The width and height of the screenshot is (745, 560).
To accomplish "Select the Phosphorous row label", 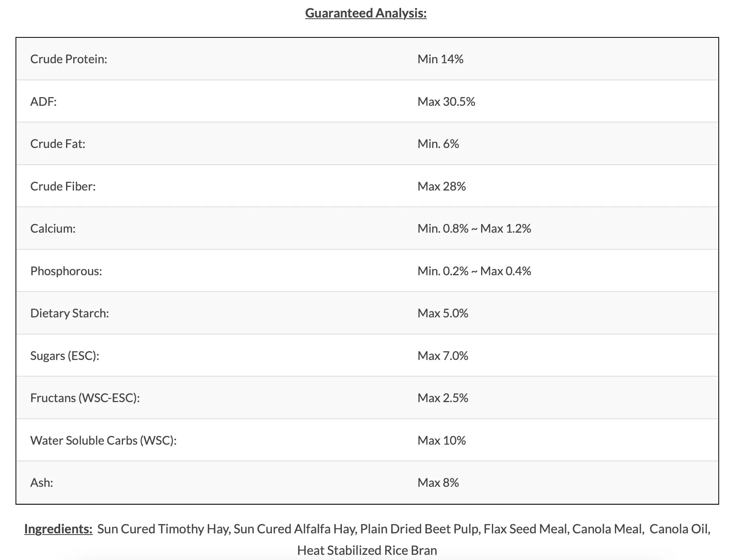I will point(66,271).
